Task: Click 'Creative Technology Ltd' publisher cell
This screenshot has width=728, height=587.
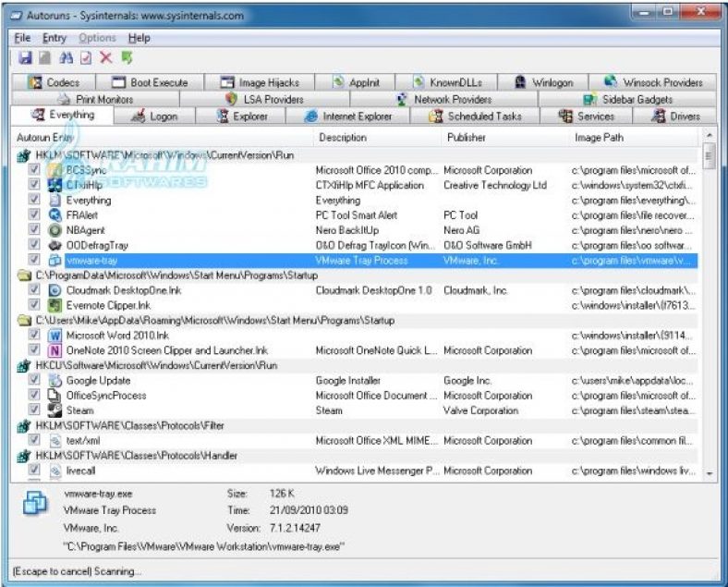Action: pyautogui.click(x=495, y=185)
